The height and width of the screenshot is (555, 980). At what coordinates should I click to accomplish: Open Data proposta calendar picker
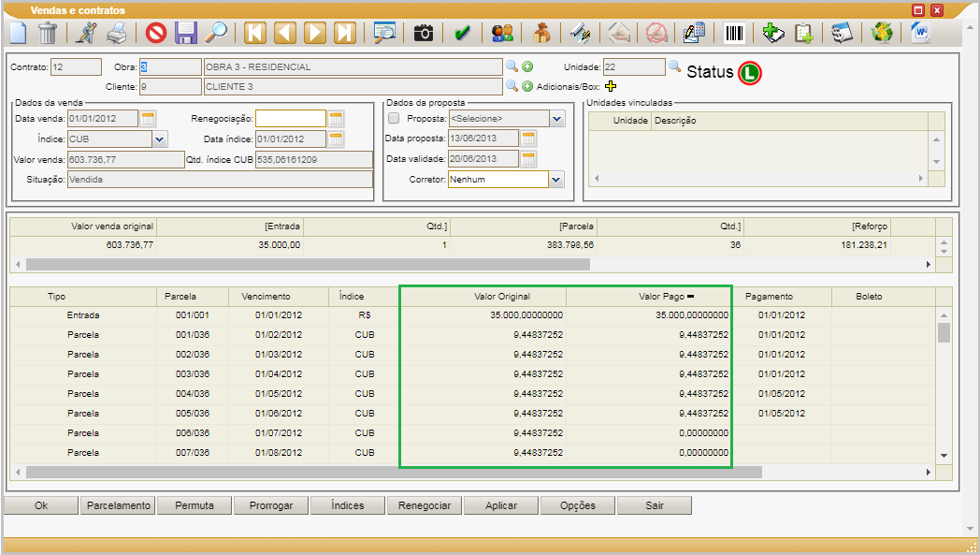click(x=528, y=139)
